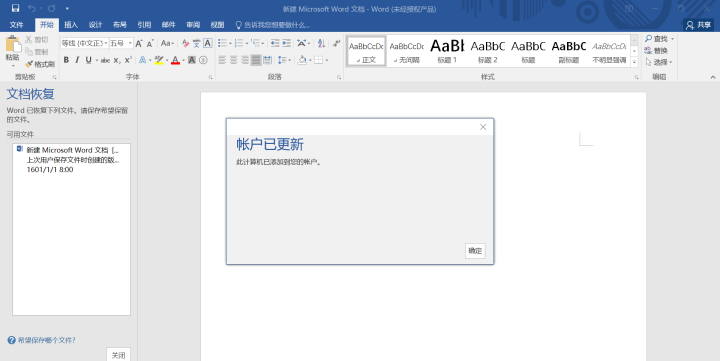Click the red font color button

coord(175,60)
